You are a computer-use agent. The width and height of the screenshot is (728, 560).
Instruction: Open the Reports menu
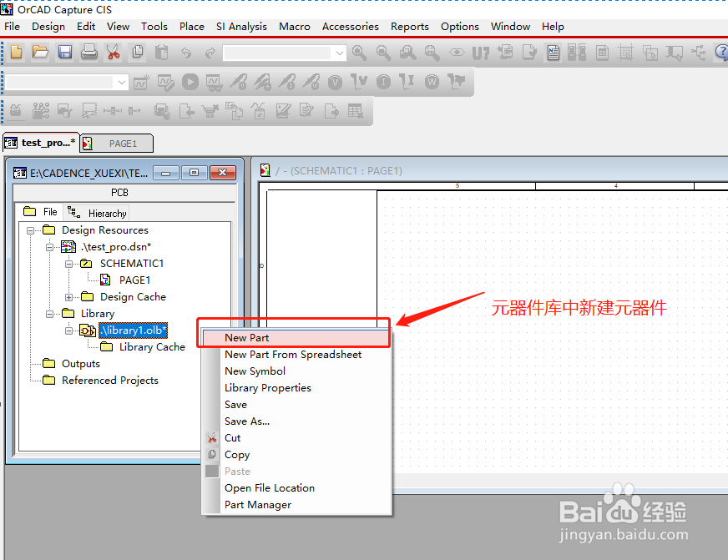pyautogui.click(x=409, y=27)
